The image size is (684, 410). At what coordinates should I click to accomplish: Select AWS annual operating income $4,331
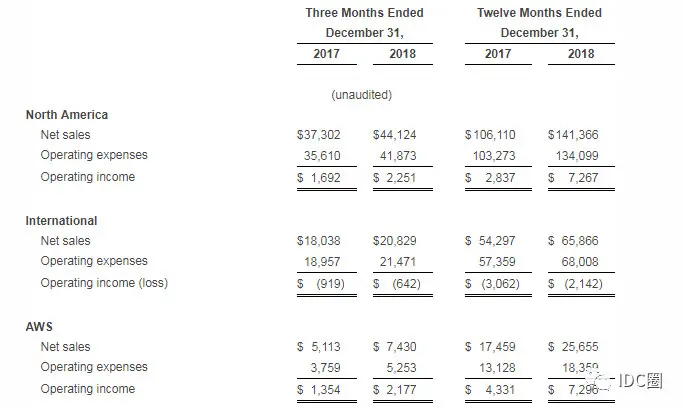coord(490,390)
